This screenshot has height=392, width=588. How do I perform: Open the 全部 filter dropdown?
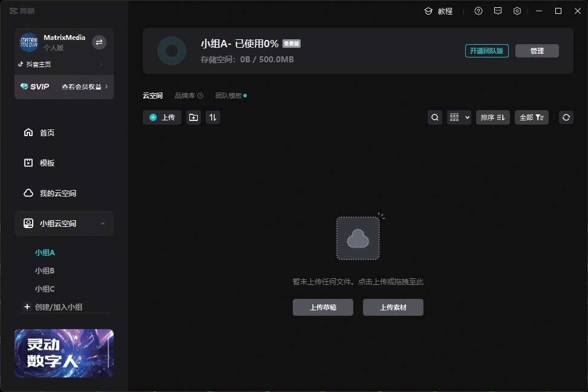532,117
